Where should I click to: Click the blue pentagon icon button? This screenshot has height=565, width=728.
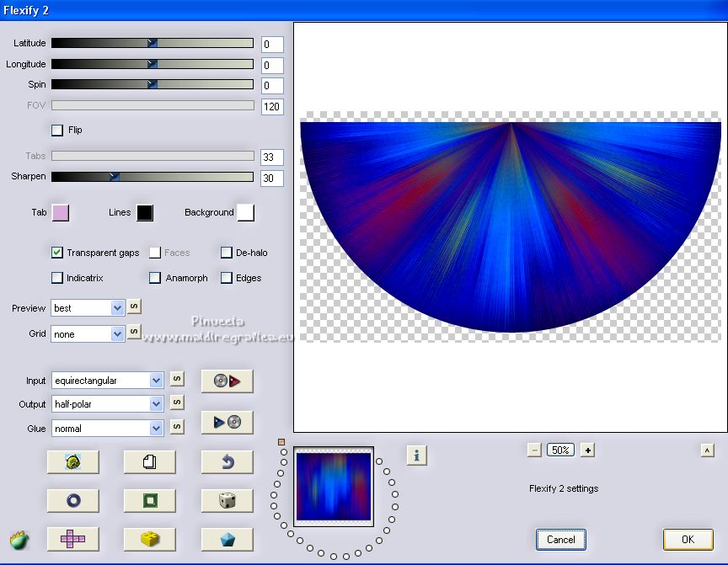pos(227,539)
